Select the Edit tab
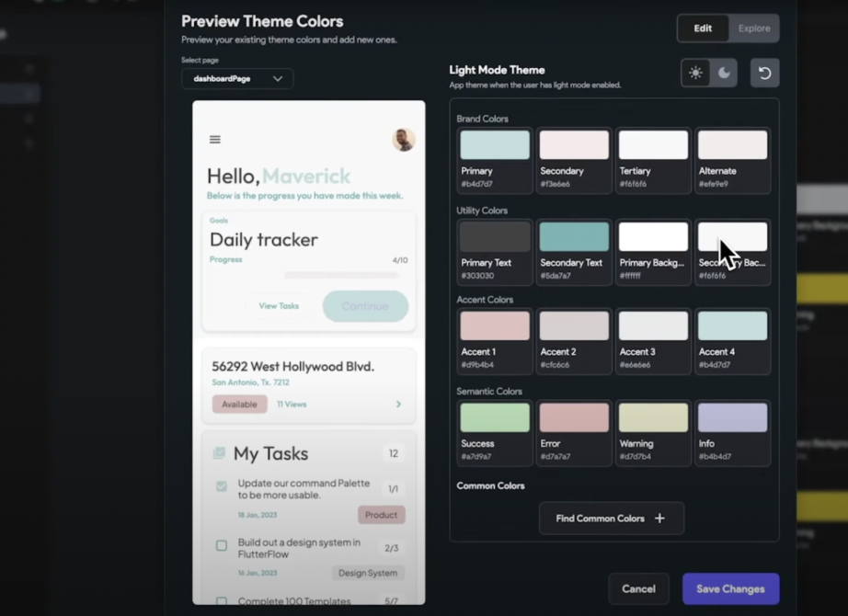Image resolution: width=848 pixels, height=616 pixels. click(x=702, y=28)
